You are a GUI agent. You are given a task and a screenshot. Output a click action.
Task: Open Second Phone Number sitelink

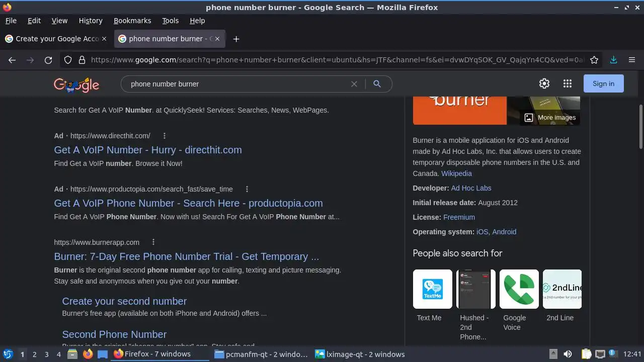(114, 334)
